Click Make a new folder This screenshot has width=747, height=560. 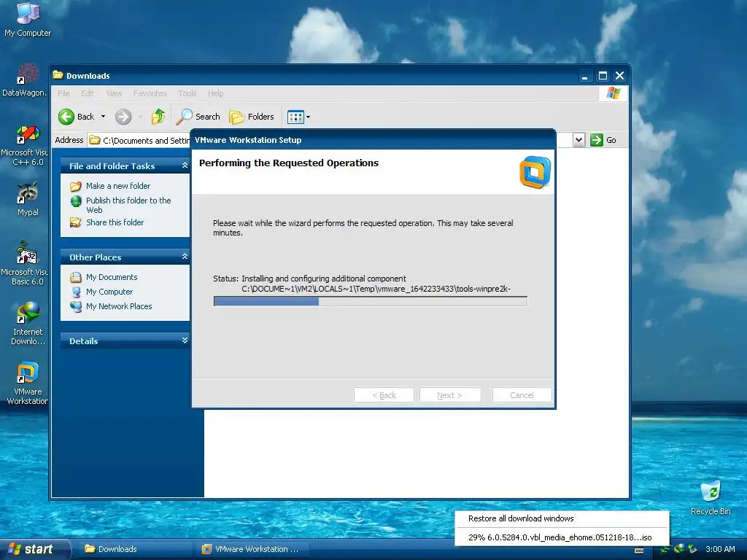tap(111, 186)
